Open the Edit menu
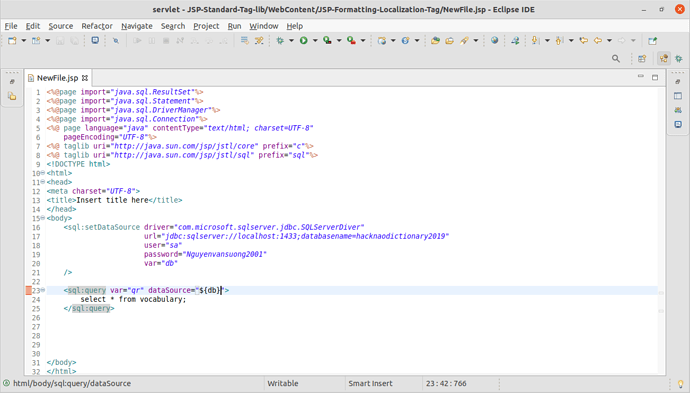The image size is (690, 393). pyautogui.click(x=33, y=26)
